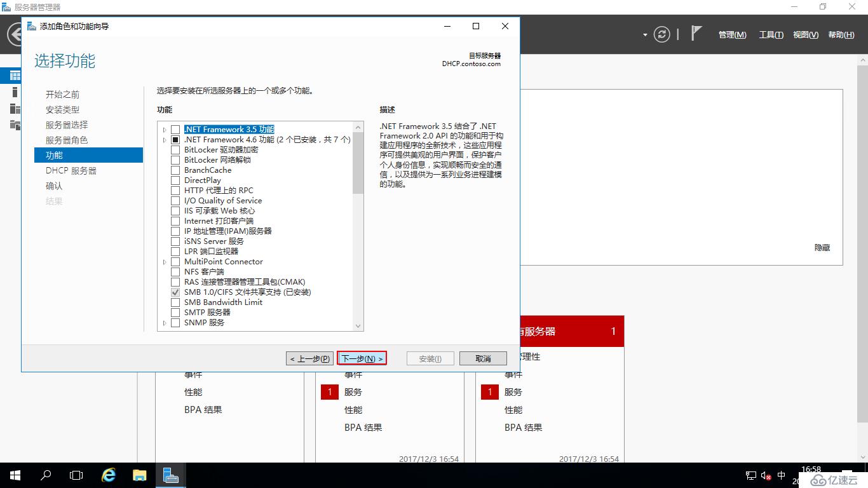Open the View (视图) menu
The height and width of the screenshot is (488, 868).
806,35
